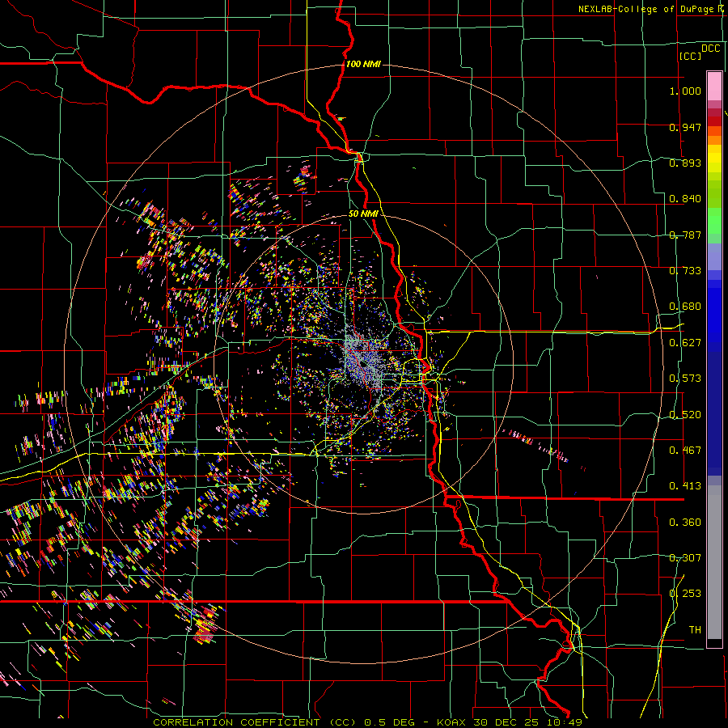Select the 0.253 scale value

coord(685,594)
